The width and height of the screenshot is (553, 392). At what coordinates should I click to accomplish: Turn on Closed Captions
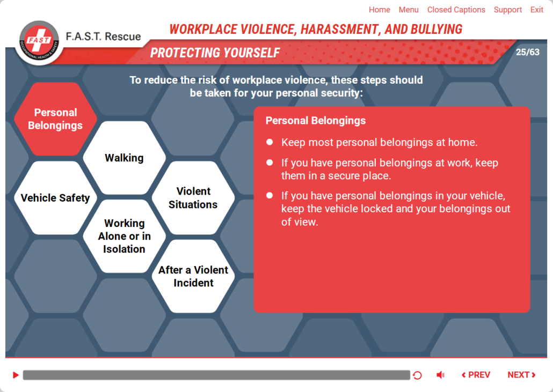pyautogui.click(x=456, y=10)
